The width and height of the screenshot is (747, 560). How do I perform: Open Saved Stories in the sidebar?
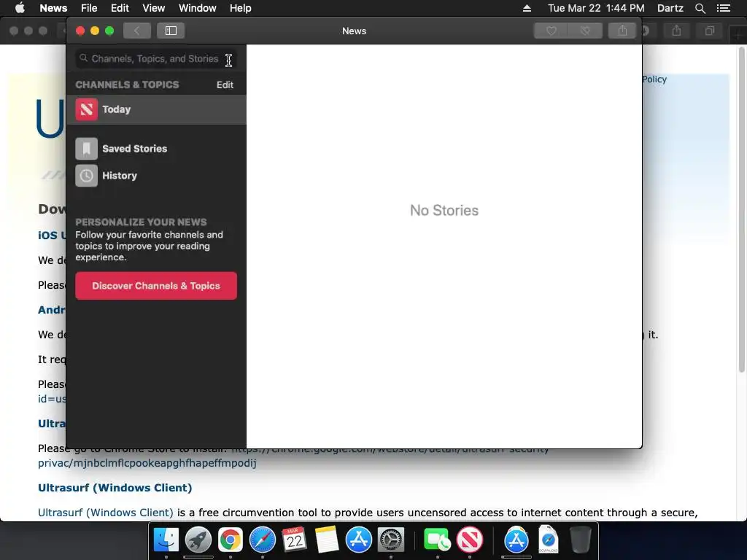click(x=156, y=149)
